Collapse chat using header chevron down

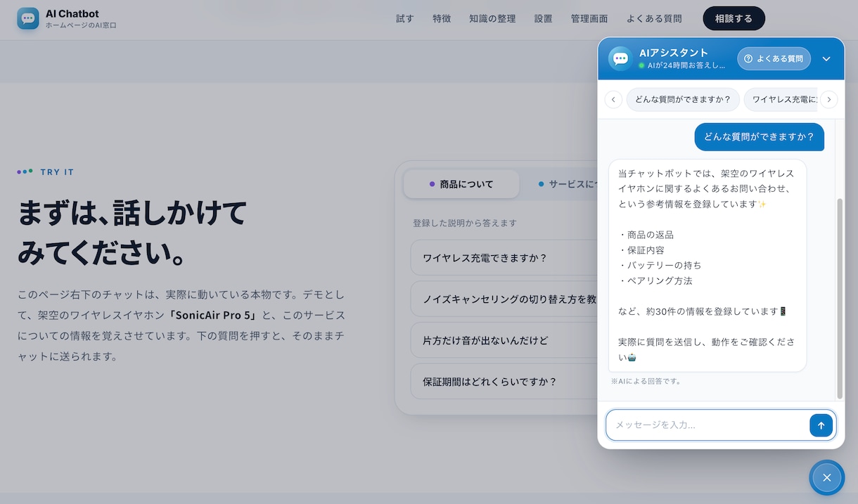(826, 59)
